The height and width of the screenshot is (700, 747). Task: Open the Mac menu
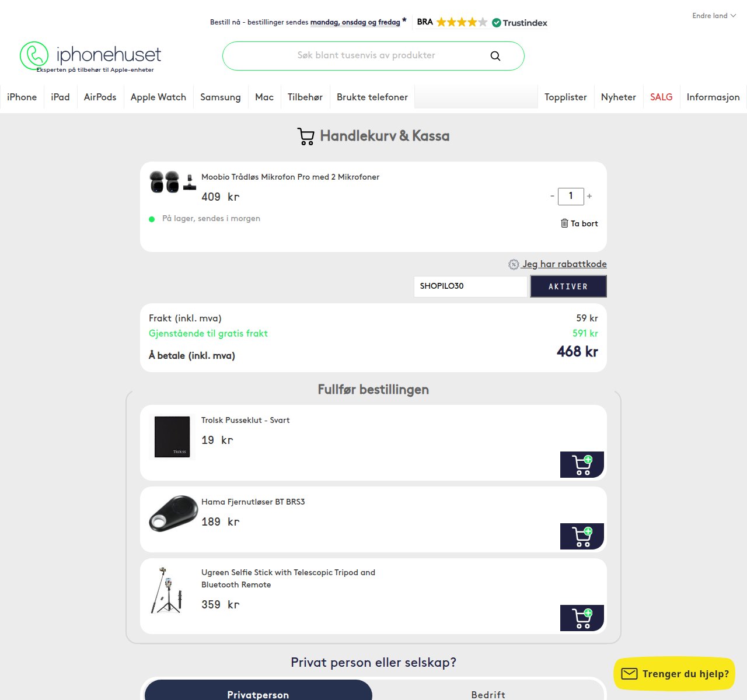pos(264,97)
